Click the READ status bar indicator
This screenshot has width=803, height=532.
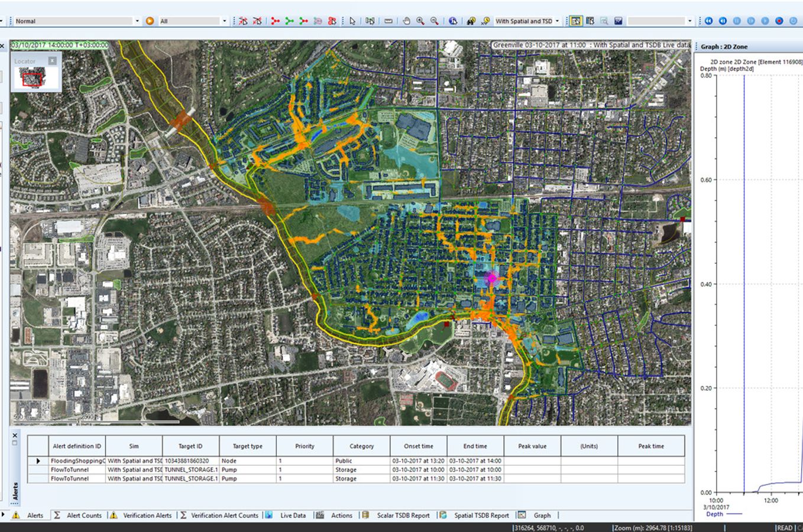(785, 528)
